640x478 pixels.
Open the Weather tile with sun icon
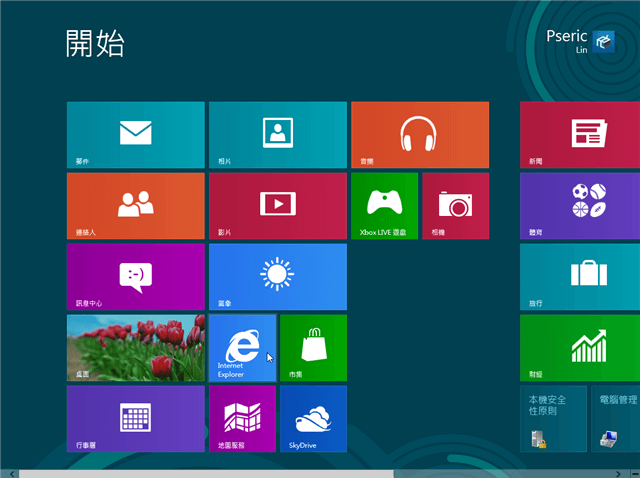(x=278, y=277)
